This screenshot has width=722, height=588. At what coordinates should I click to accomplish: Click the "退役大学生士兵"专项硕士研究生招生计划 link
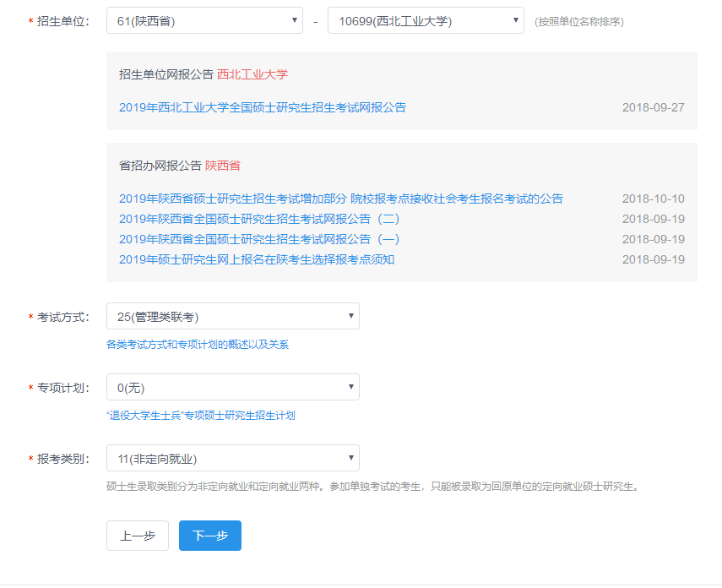pos(200,416)
